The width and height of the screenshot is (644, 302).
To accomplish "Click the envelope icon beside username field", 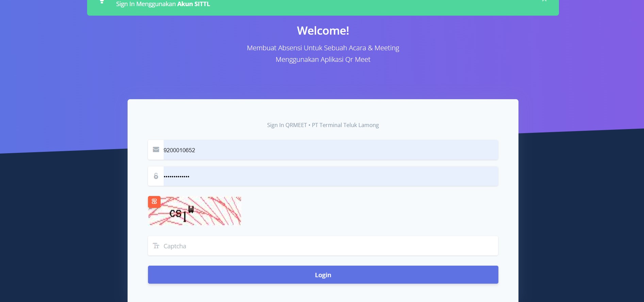I will coord(156,150).
